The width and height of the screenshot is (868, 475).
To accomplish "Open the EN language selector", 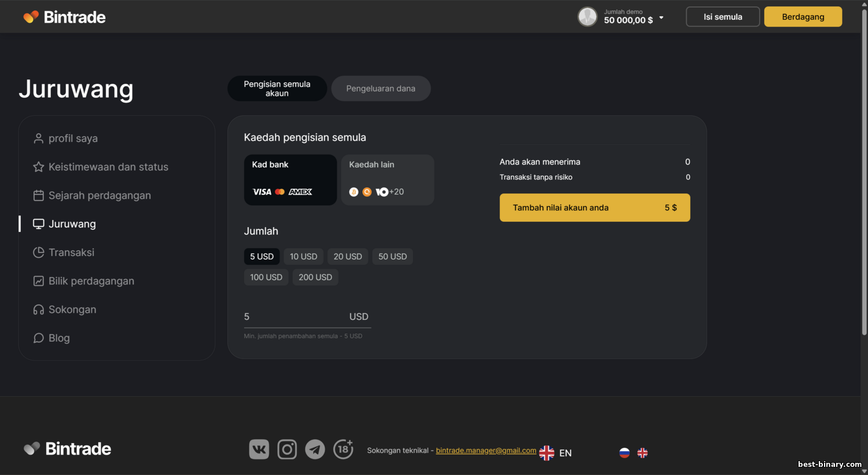I will click(x=556, y=453).
